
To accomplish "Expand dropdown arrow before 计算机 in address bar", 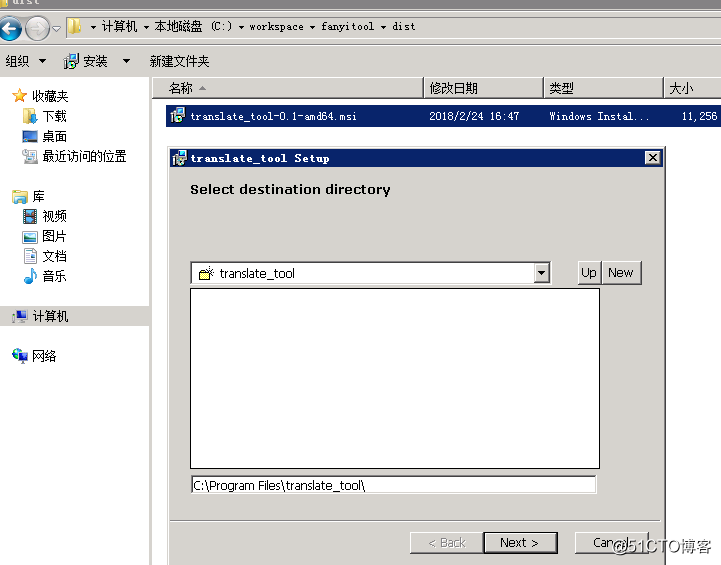I will (x=93, y=28).
